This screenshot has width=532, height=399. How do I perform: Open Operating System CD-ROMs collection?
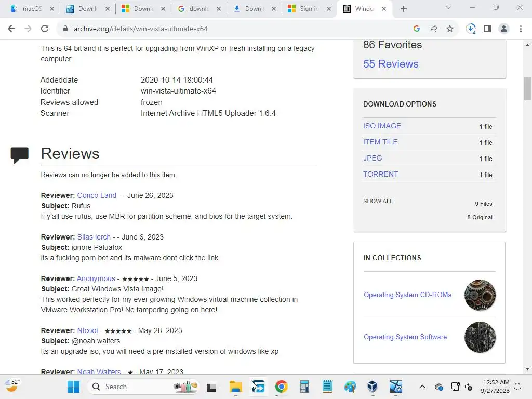pyautogui.click(x=407, y=295)
